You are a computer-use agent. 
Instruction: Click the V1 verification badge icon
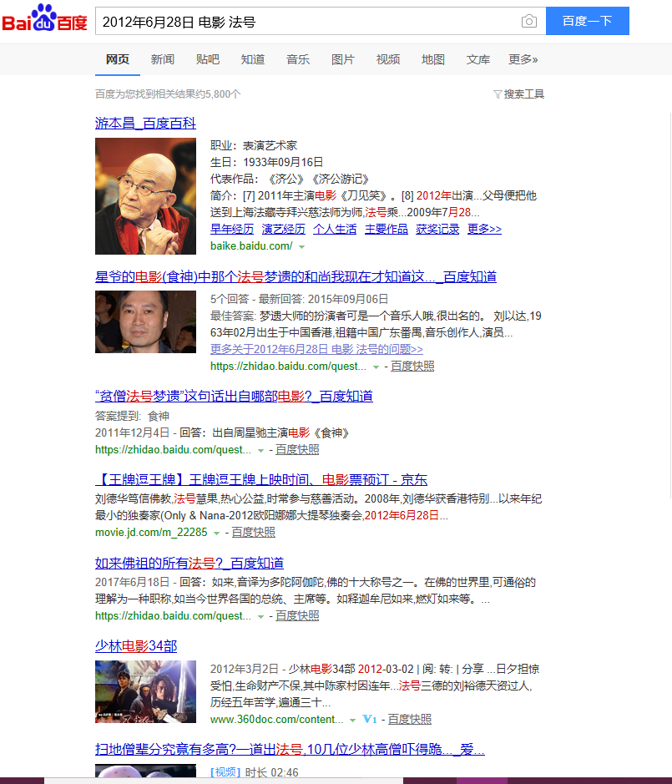pyautogui.click(x=370, y=719)
